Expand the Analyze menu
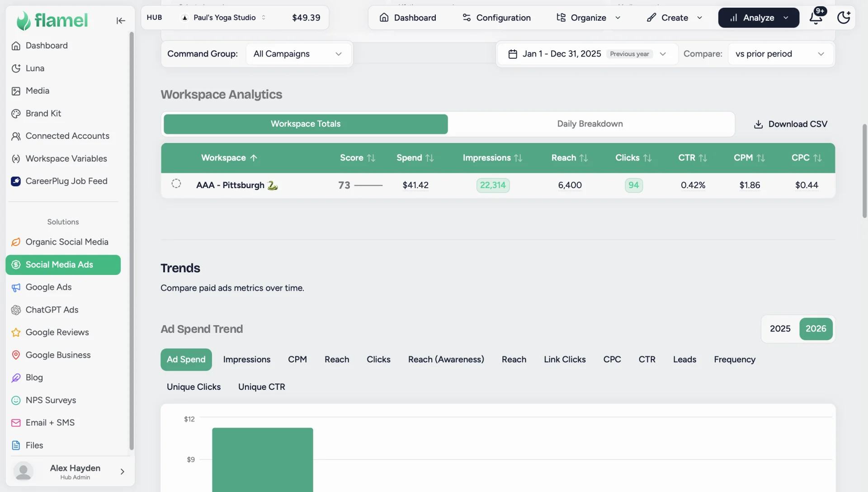The height and width of the screenshot is (492, 868). coord(759,18)
